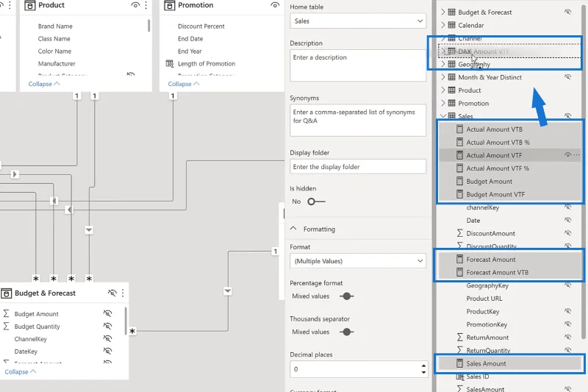Viewport: 588px width, 392px height.
Task: Collapse the Budget & Forecast table card
Action: [x=21, y=371]
